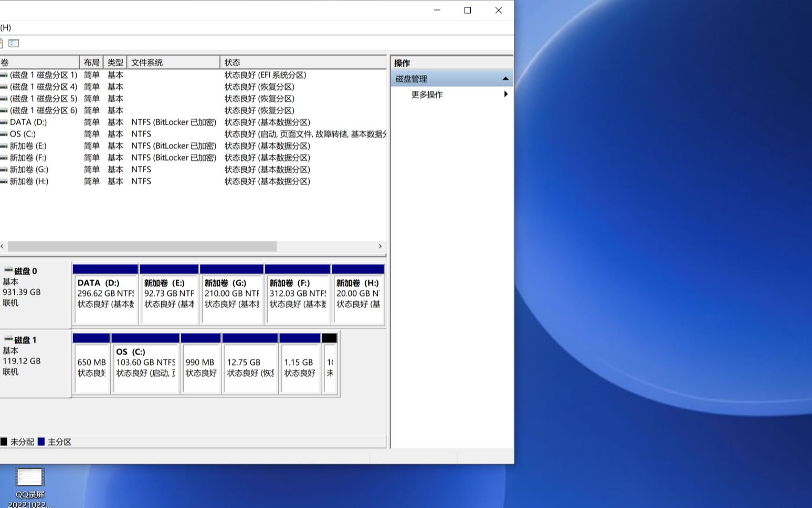Maximize the Disk Management window
This screenshot has height=508, width=812.
click(x=468, y=10)
